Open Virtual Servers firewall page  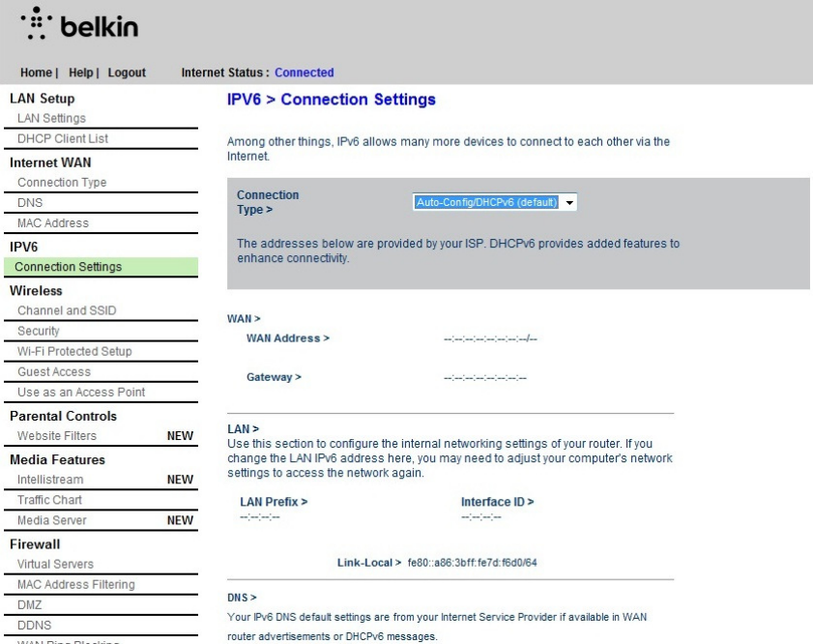click(x=55, y=564)
